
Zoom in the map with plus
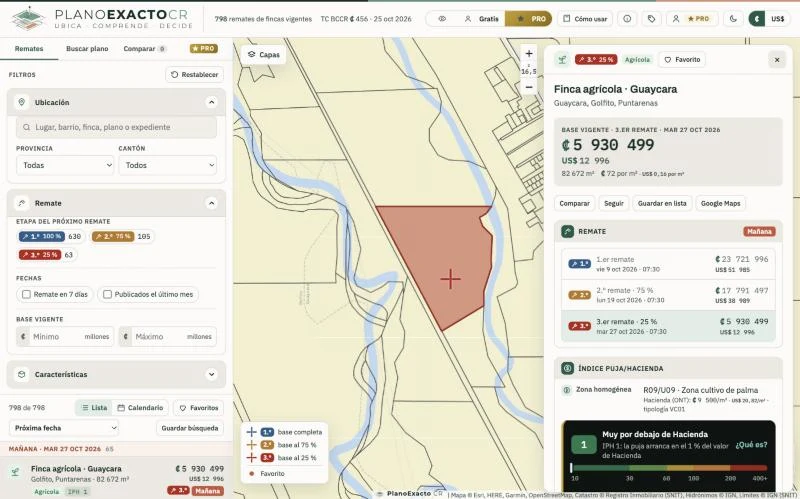[529, 54]
